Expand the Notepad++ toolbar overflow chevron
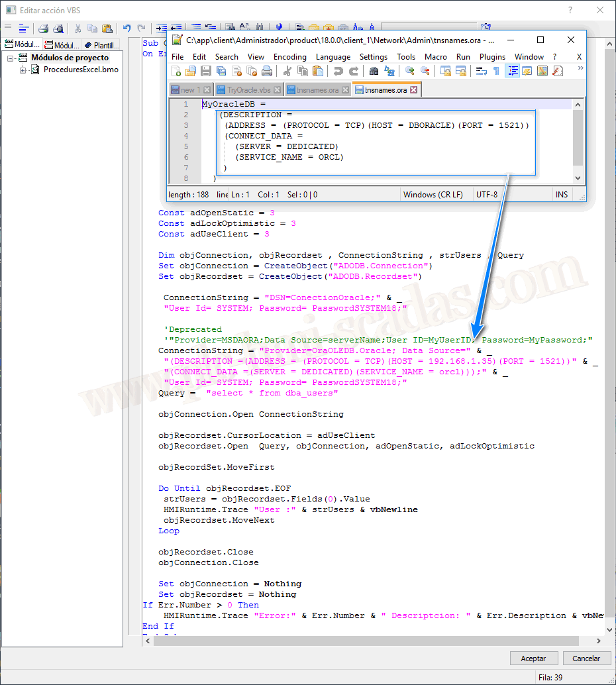The width and height of the screenshot is (616, 685). click(x=580, y=69)
